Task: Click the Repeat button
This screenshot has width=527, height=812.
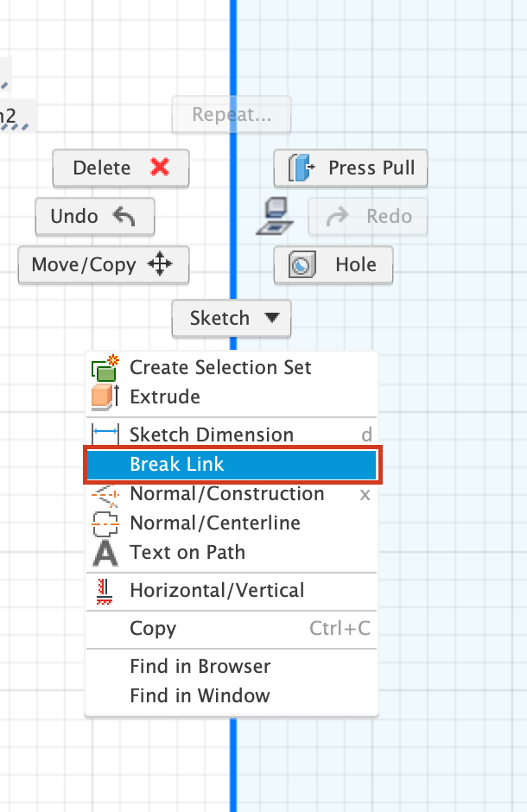Action: (231, 114)
